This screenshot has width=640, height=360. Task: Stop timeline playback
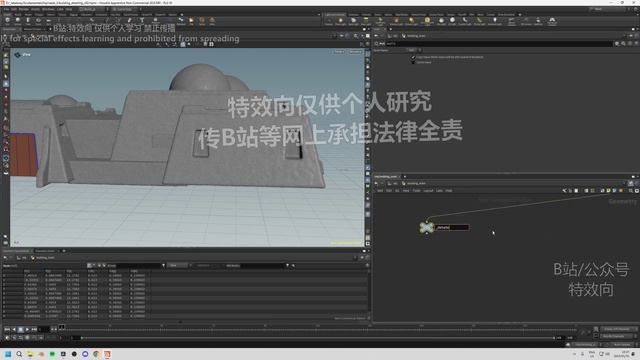(20, 329)
